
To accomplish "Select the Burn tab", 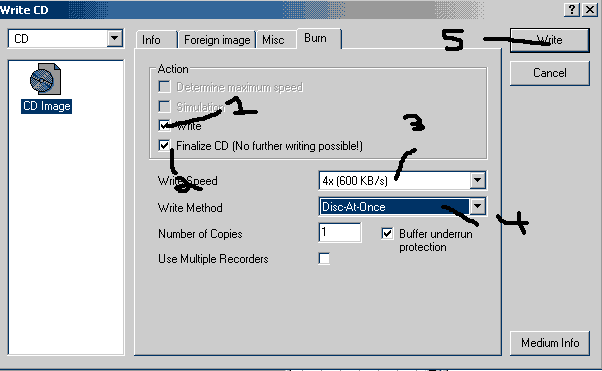I will click(315, 38).
